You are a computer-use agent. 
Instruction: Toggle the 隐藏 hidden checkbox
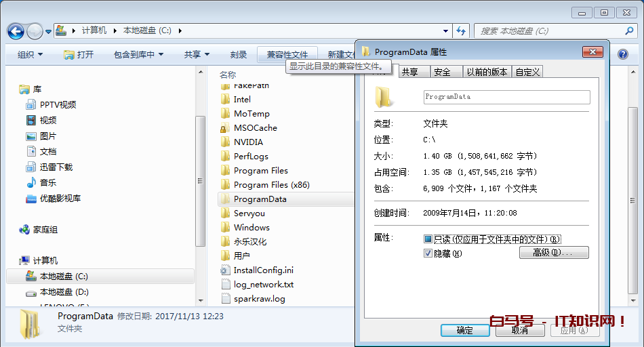click(x=428, y=253)
